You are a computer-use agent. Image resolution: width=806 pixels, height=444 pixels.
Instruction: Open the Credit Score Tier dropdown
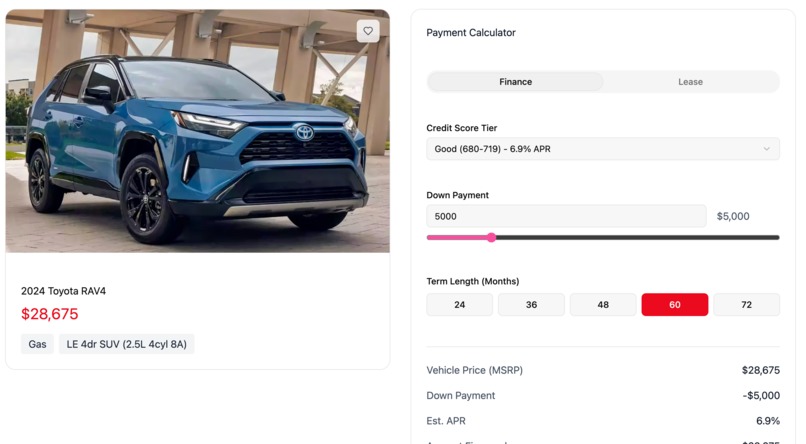point(602,149)
